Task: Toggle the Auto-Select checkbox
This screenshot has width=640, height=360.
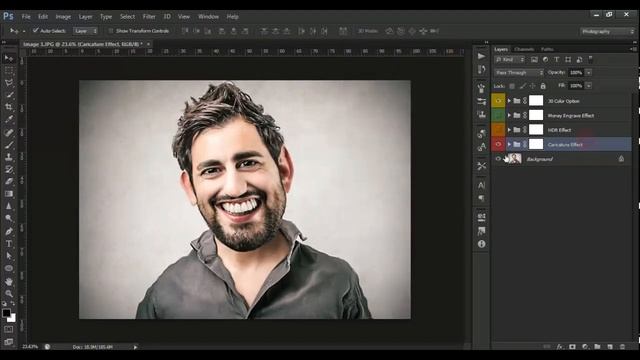Action: 36,31
